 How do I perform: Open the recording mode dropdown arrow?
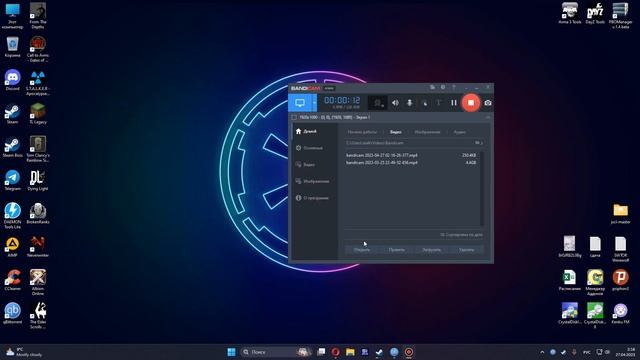pyautogui.click(x=314, y=103)
